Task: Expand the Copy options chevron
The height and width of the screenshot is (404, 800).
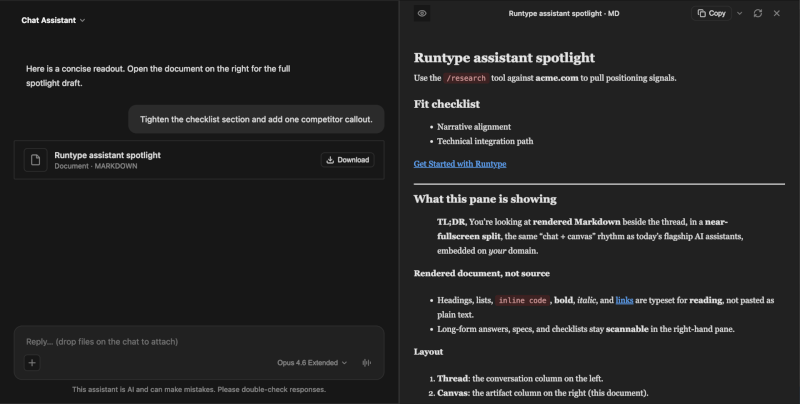Action: (x=739, y=13)
